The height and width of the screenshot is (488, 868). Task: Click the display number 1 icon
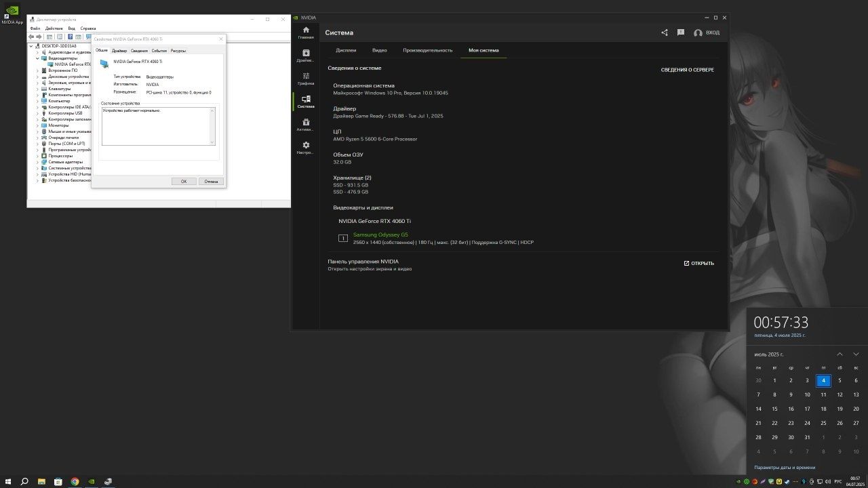[342, 238]
